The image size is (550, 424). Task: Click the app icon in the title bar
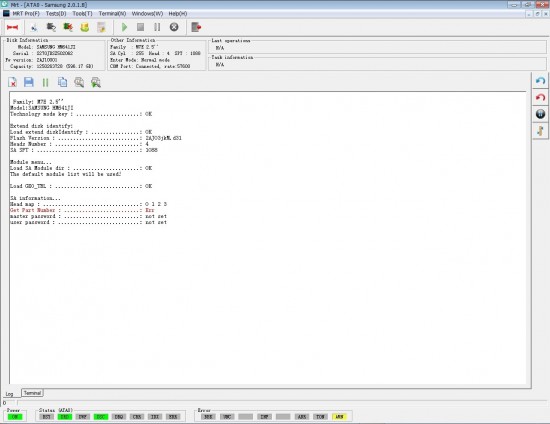coord(4,4)
